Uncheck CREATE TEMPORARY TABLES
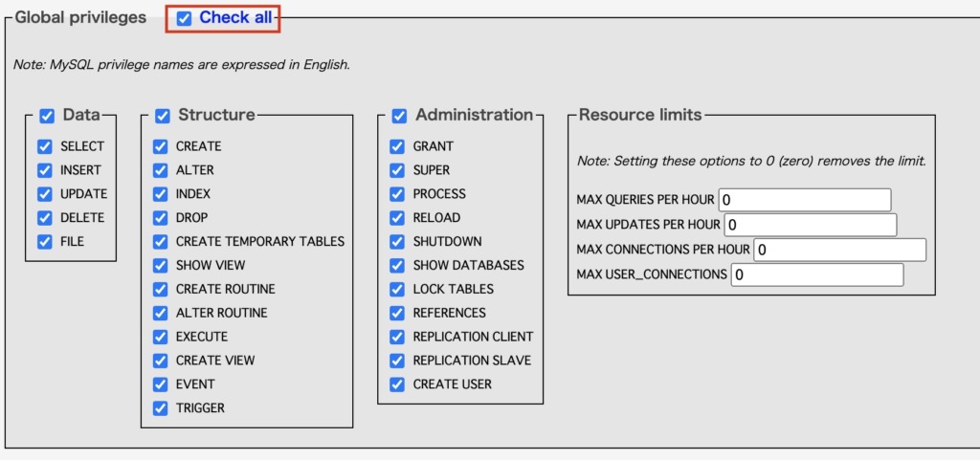980x460 pixels. [x=161, y=242]
